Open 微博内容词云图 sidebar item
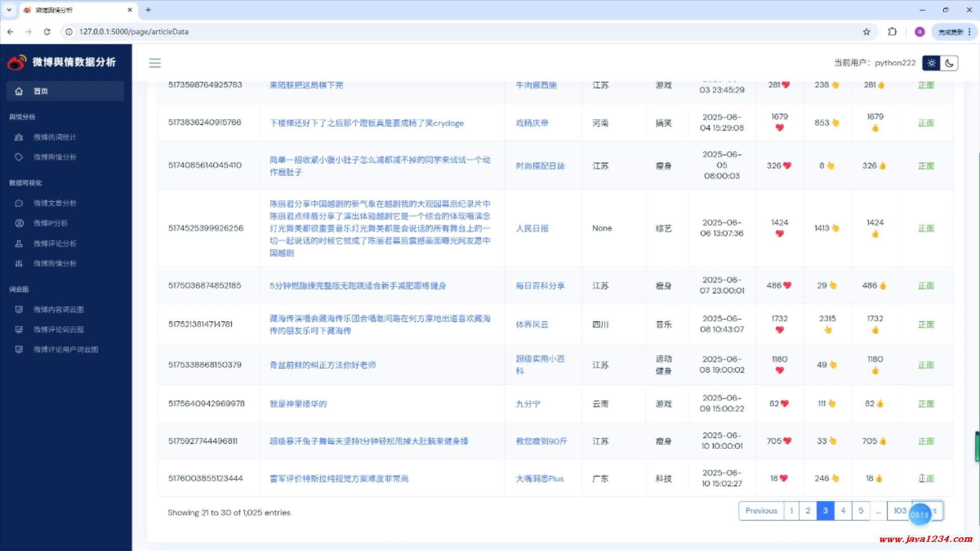 click(x=58, y=309)
